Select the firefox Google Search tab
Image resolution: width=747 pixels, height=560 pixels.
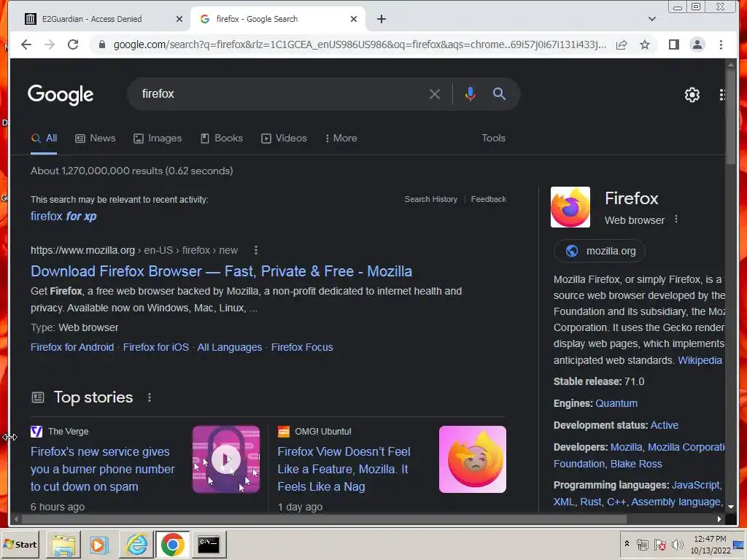(278, 19)
